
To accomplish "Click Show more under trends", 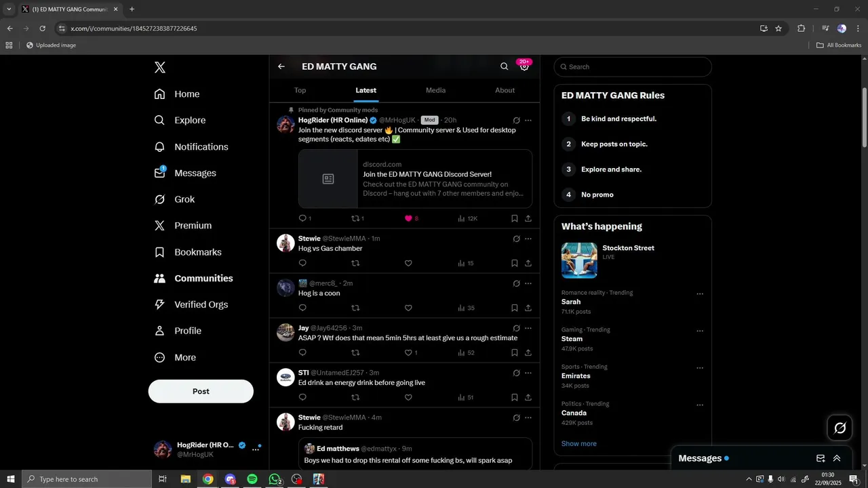I will point(579,443).
